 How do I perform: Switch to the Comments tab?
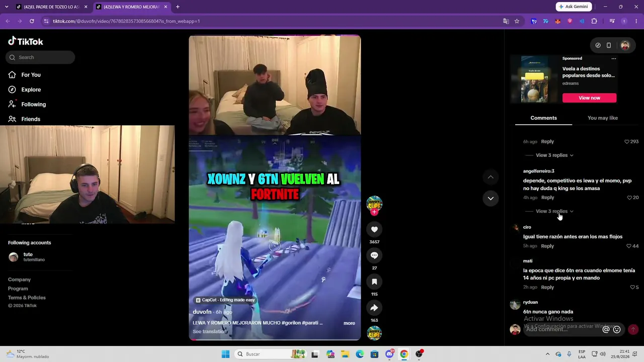coord(543,118)
